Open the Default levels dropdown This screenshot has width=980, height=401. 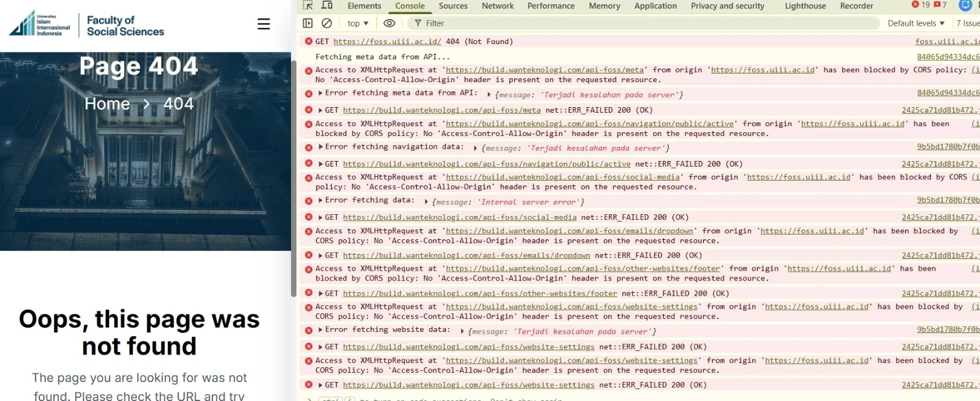click(x=916, y=23)
